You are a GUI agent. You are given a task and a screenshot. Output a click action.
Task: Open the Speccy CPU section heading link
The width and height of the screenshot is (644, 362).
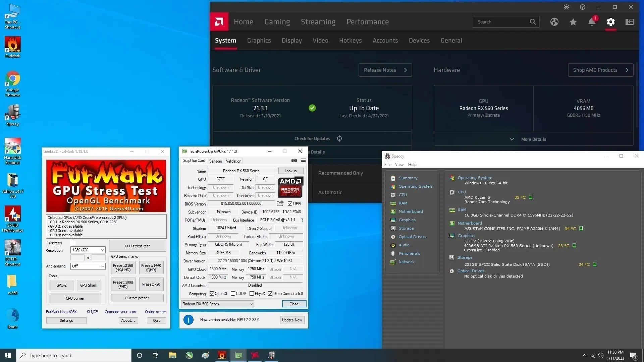coord(462,192)
